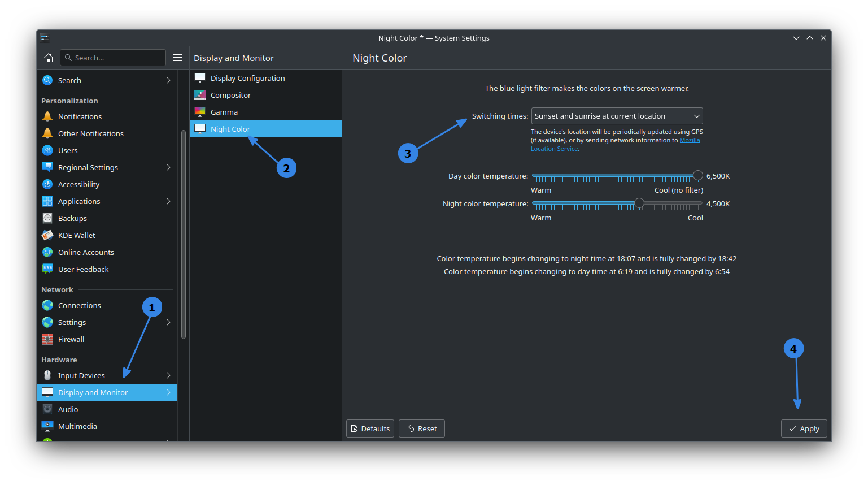This screenshot has width=868, height=485.
Task: Click the home icon in sidebar header
Action: click(49, 58)
